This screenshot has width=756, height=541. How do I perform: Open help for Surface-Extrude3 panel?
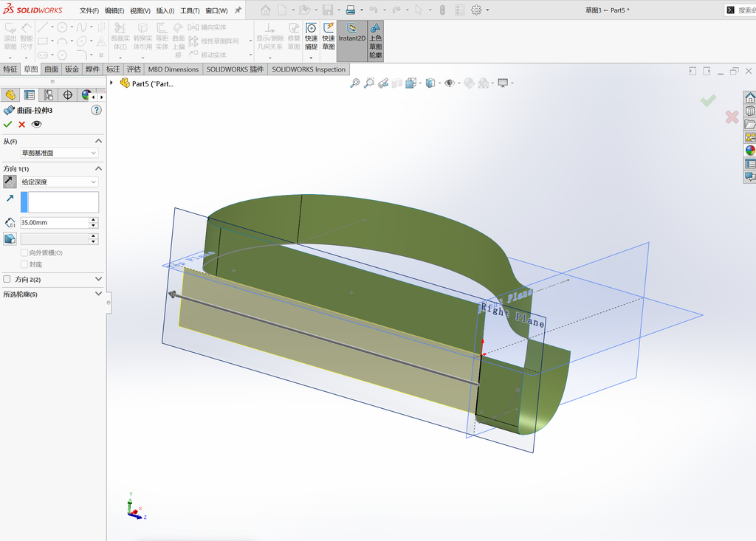[97, 111]
